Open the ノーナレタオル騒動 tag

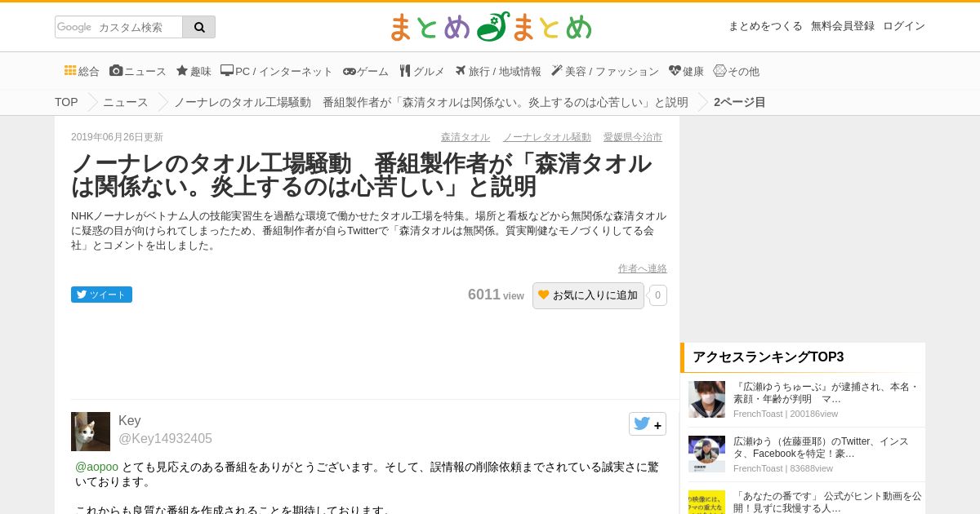(x=547, y=137)
